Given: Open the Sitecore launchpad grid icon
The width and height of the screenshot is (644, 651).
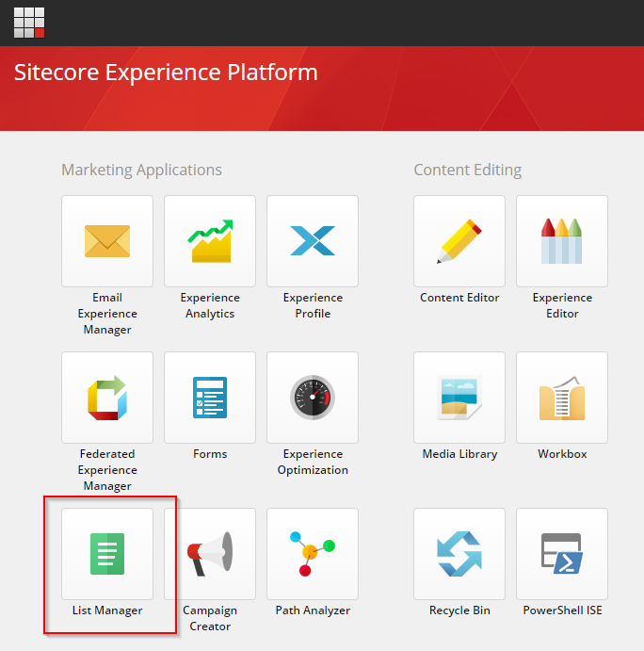Looking at the screenshot, I should point(29,23).
